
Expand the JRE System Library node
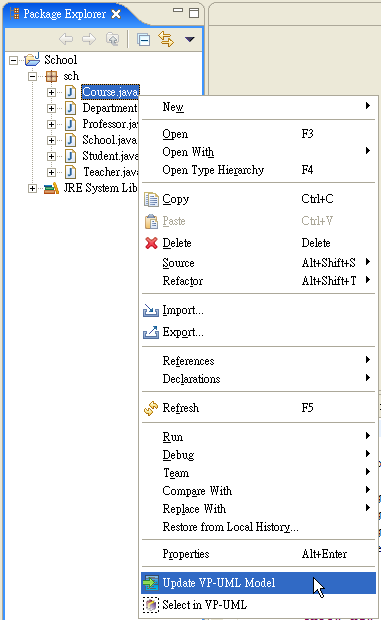[32, 189]
